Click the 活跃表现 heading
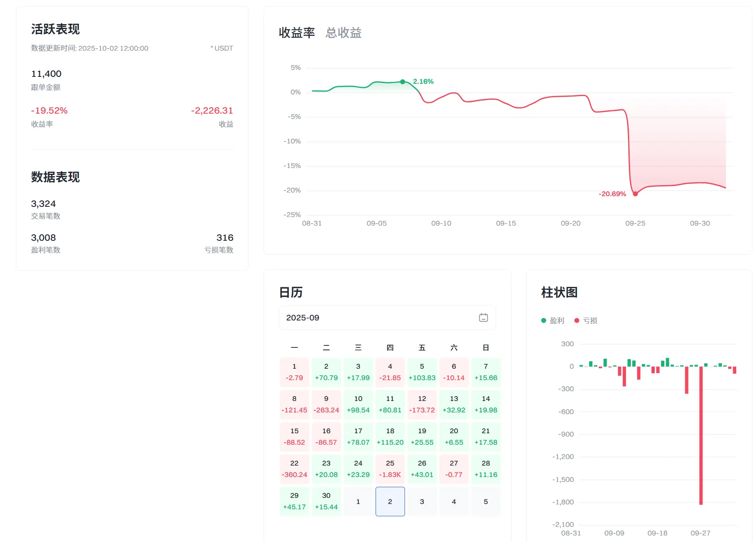 tap(56, 29)
